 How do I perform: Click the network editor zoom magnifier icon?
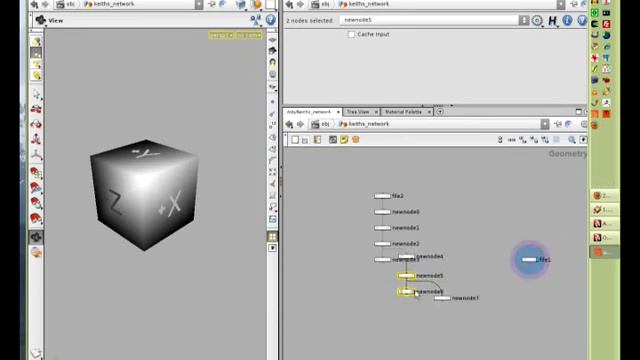click(572, 140)
